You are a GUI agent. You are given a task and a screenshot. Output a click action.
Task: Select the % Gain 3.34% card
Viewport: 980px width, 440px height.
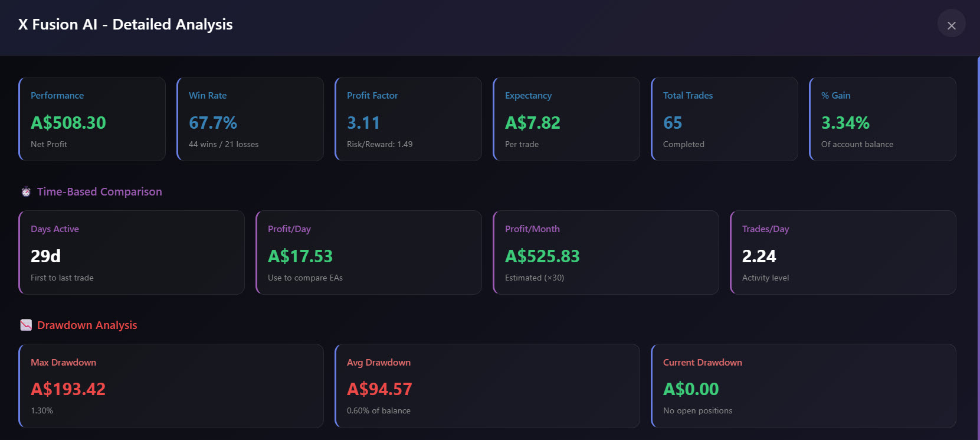pos(883,119)
